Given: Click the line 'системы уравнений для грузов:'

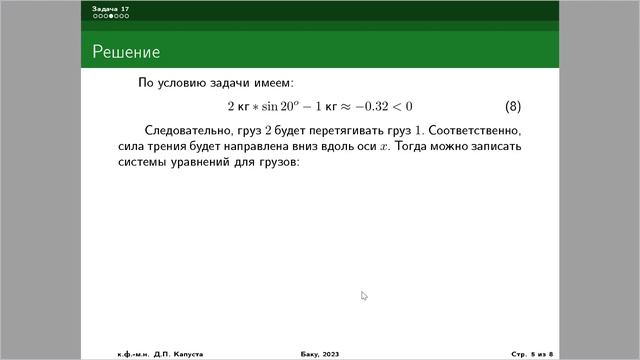Looking at the screenshot, I should [x=209, y=162].
